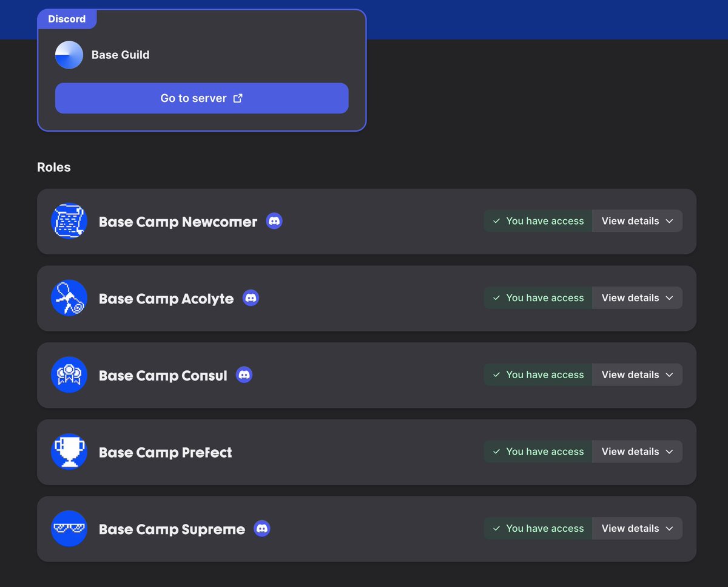The width and height of the screenshot is (728, 587).
Task: Click the Roles section heading
Action: point(54,168)
